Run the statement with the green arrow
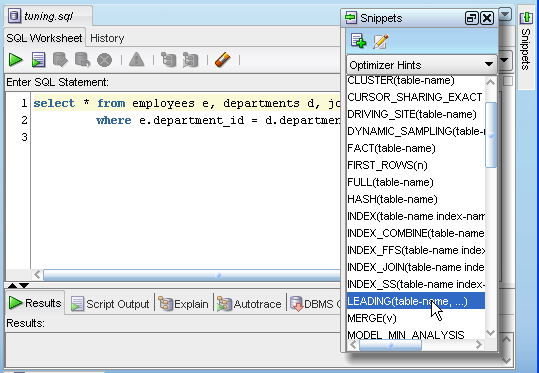539x373 pixels. [x=15, y=60]
